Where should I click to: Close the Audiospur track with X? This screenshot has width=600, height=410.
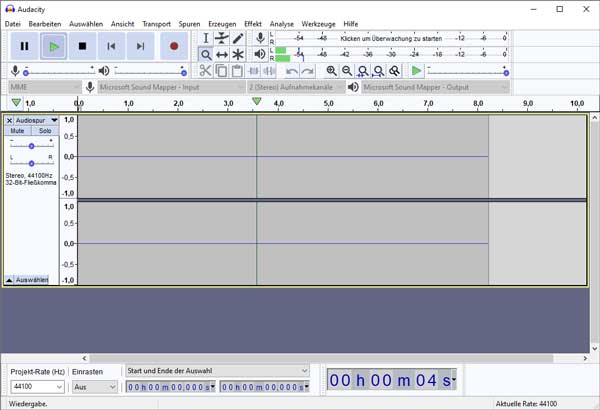(9, 121)
